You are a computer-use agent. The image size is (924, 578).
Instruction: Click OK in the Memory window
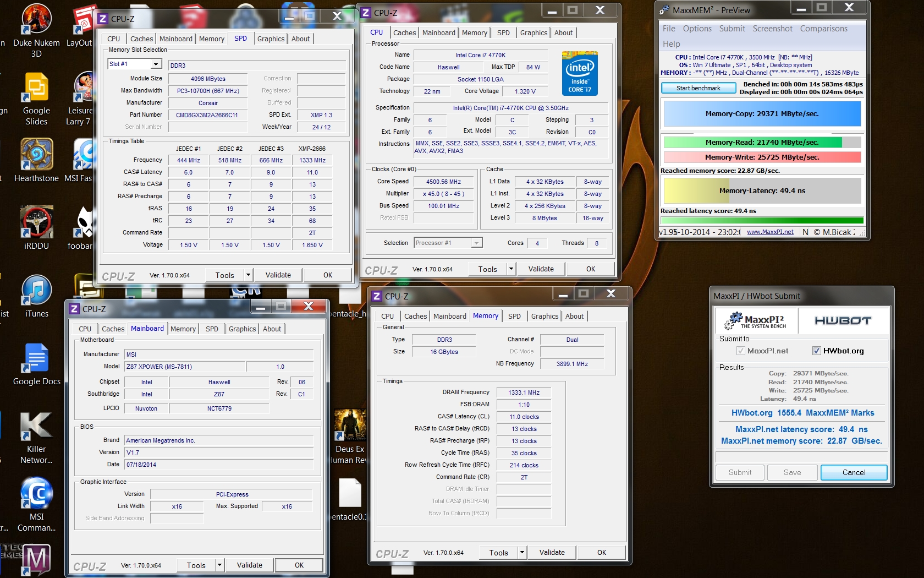pyautogui.click(x=602, y=552)
